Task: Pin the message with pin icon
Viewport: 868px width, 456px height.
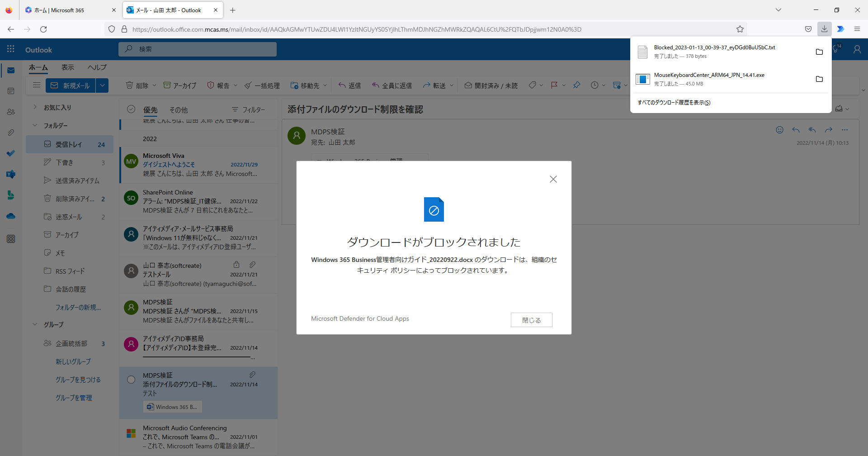Action: pyautogui.click(x=577, y=85)
